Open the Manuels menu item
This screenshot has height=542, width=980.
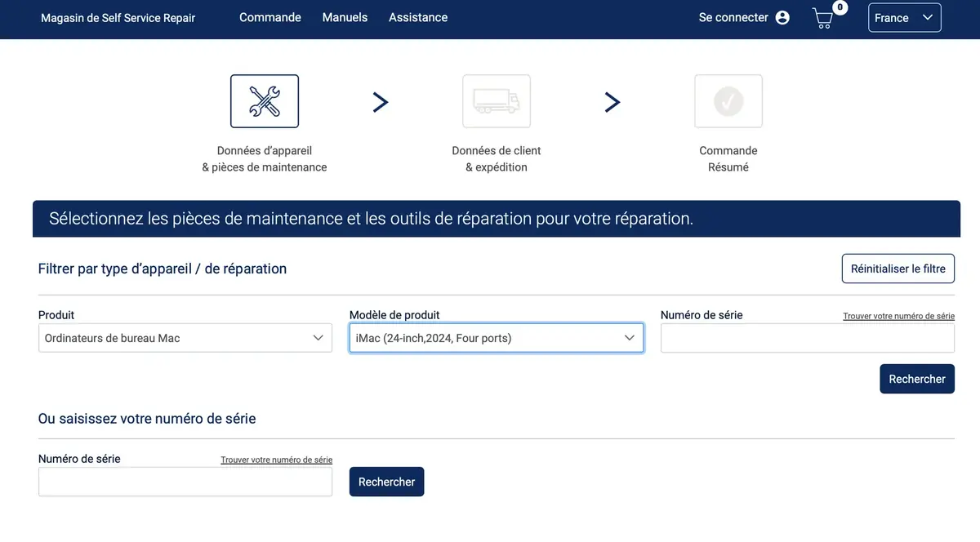coord(345,17)
